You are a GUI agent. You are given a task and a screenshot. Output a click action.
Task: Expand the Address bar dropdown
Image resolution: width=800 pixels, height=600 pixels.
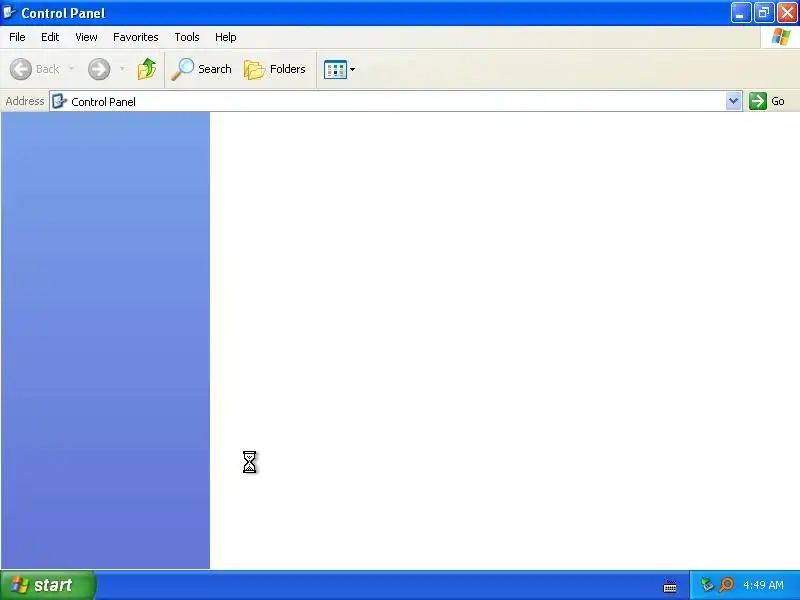pyautogui.click(x=734, y=101)
